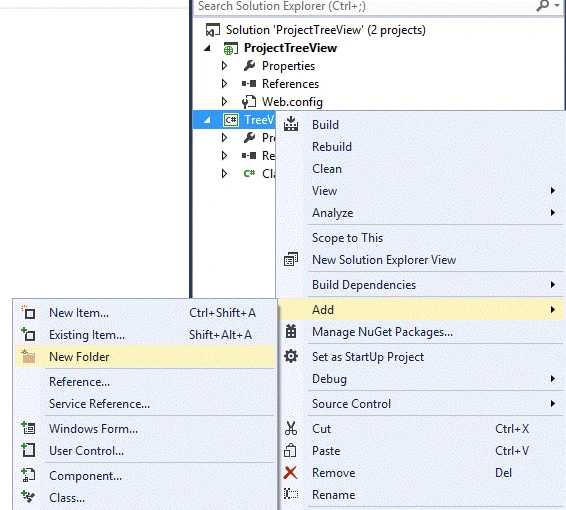This screenshot has height=510, width=566.
Task: Click the red X Remove icon
Action: pyautogui.click(x=291, y=472)
